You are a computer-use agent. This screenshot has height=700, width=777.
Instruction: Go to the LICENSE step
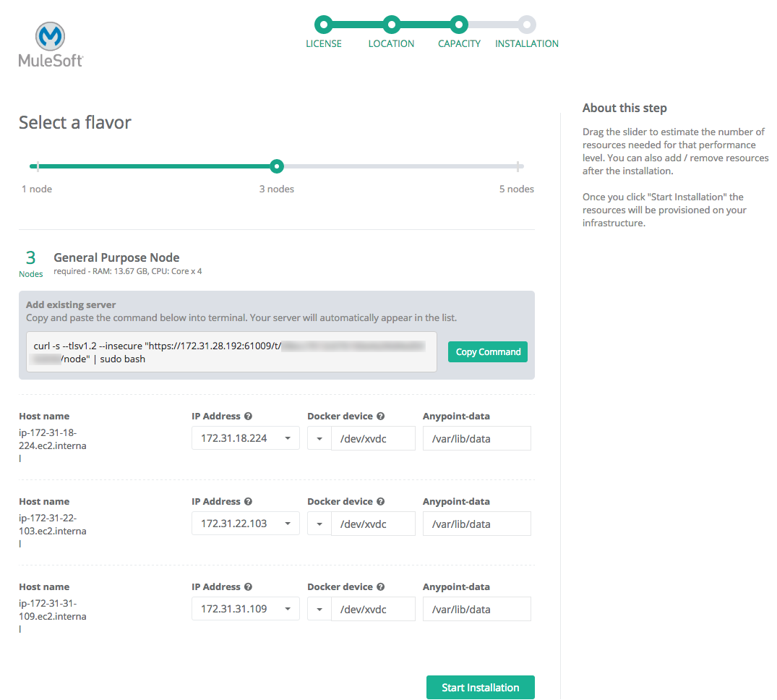pyautogui.click(x=324, y=25)
